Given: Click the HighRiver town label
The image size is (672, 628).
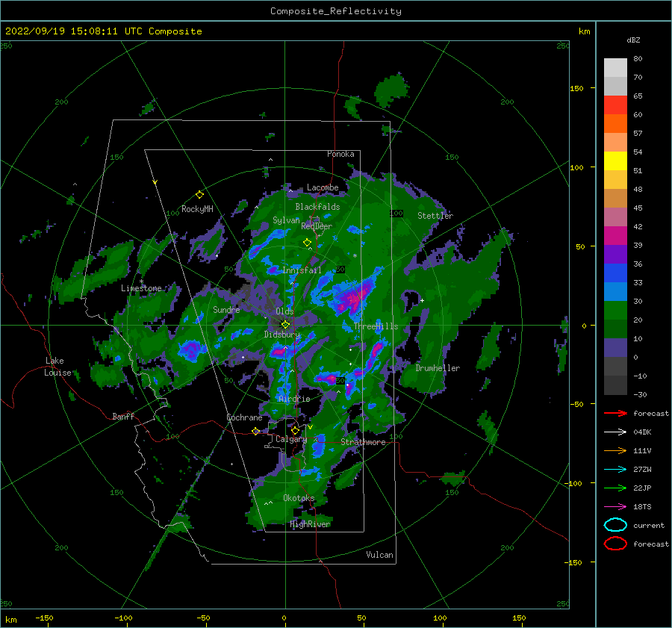Looking at the screenshot, I should [x=310, y=524].
